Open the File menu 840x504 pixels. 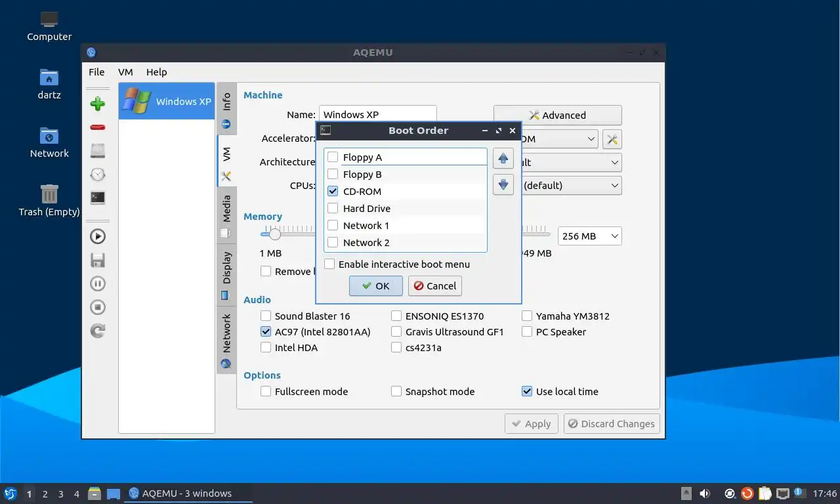(x=96, y=72)
